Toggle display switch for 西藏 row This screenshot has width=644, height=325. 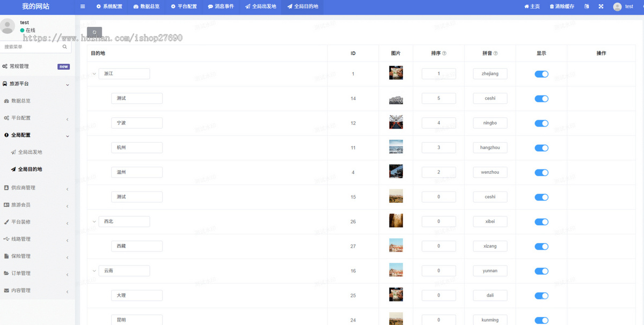tap(541, 247)
